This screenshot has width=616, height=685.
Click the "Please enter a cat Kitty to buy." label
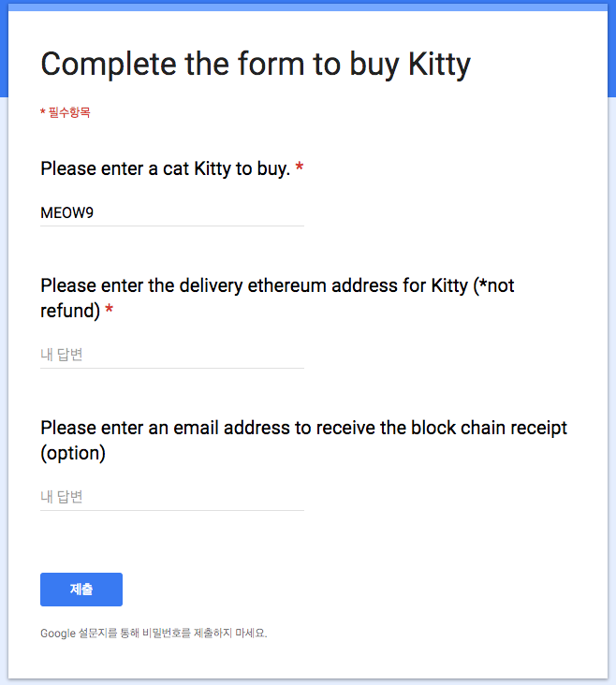pyautogui.click(x=165, y=169)
